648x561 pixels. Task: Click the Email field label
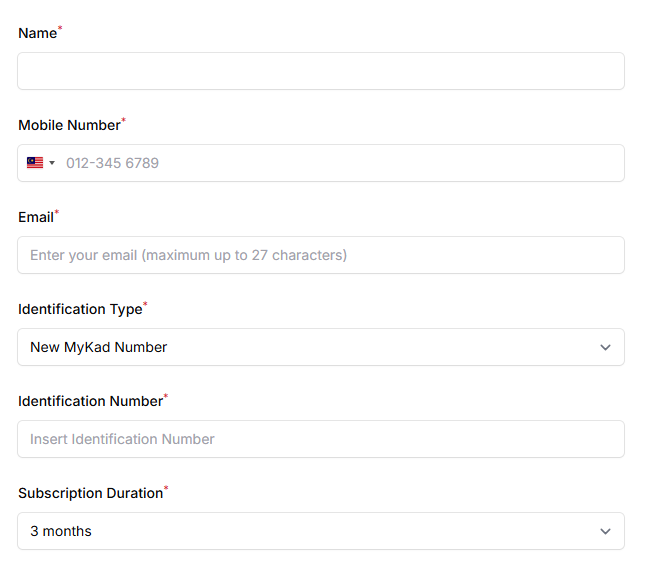point(36,217)
